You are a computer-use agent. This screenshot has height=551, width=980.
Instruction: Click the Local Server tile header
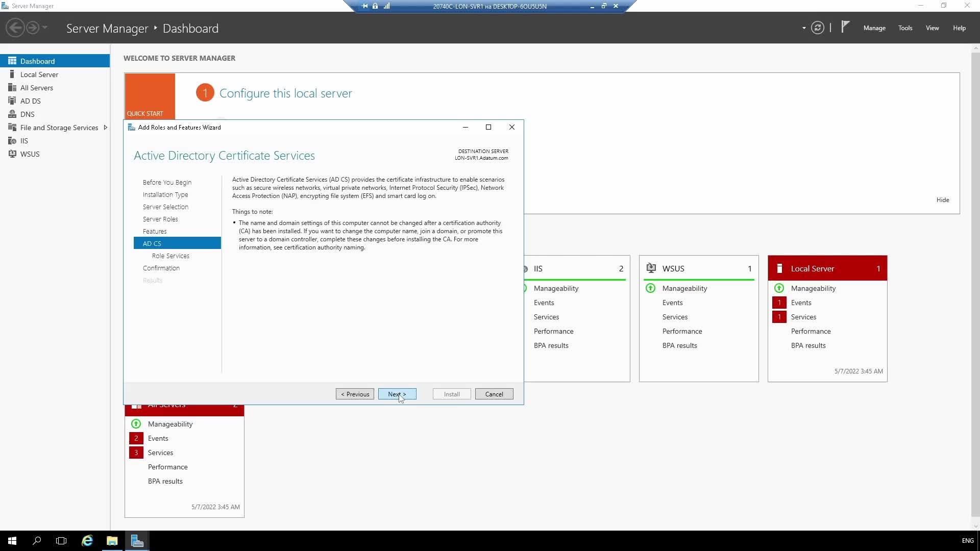pyautogui.click(x=827, y=268)
